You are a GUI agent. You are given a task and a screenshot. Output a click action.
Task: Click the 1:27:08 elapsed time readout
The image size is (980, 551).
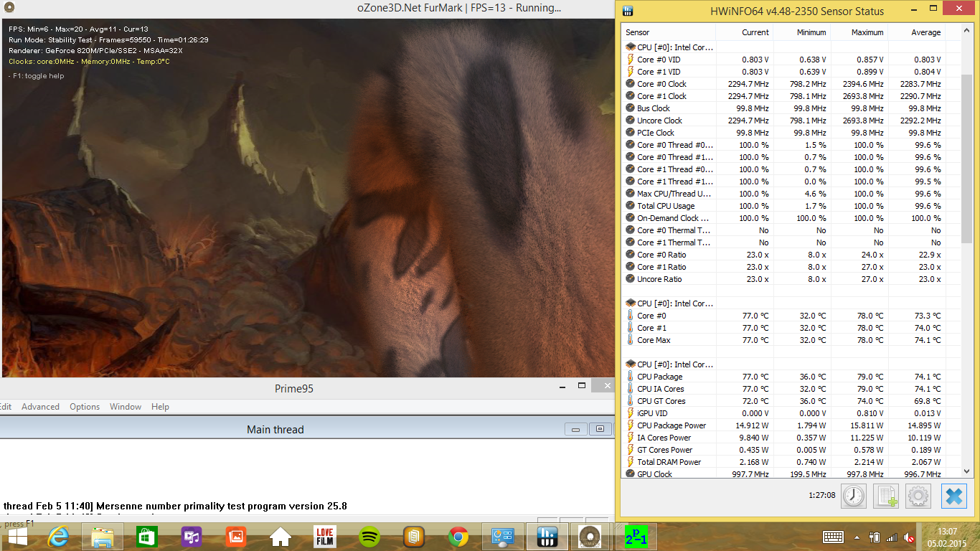pos(821,495)
